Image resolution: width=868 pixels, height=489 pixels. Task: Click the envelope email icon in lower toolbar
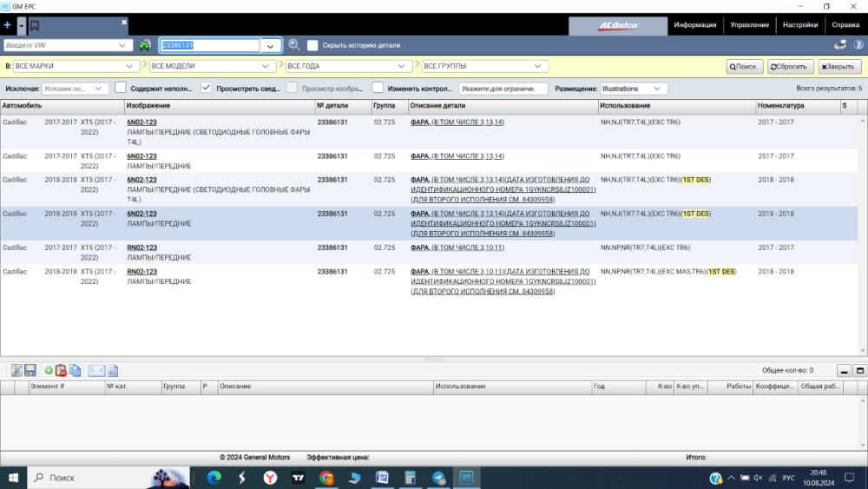[x=95, y=370]
